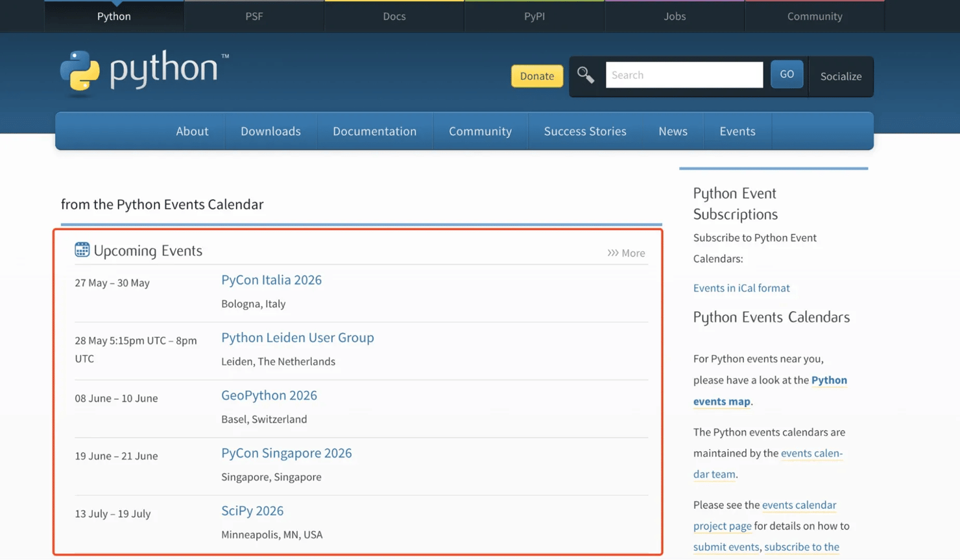960x560 pixels.
Task: Click the GO search button
Action: 787,74
